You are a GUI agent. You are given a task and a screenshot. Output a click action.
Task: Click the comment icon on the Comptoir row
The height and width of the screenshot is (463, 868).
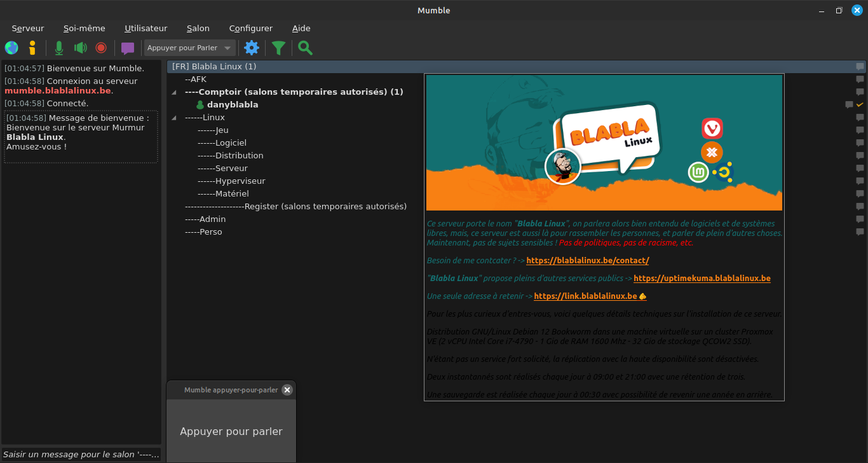(860, 92)
